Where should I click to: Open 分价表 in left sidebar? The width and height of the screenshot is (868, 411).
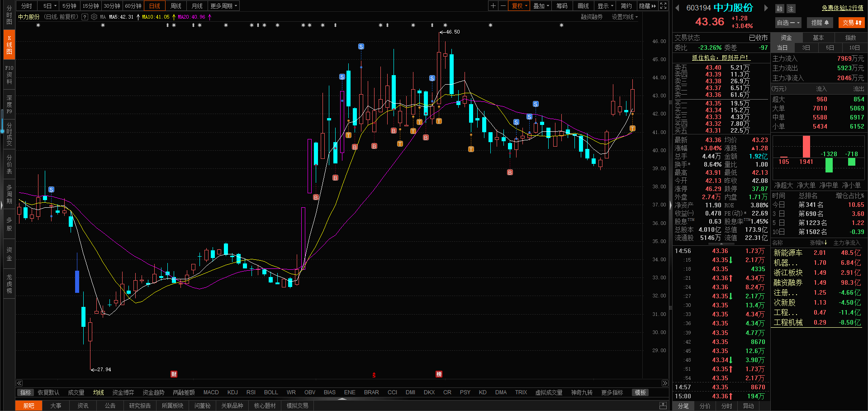pos(9,164)
